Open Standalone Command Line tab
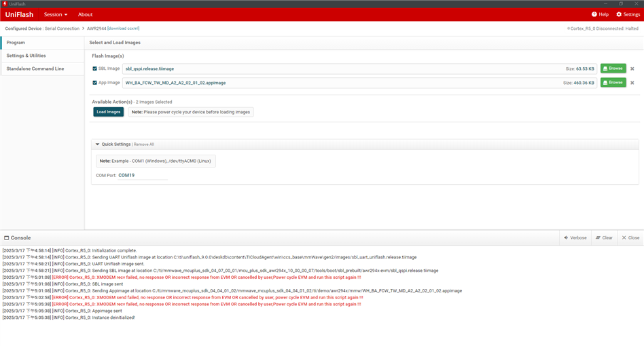Viewport: 644px width, 346px height. (x=42, y=69)
